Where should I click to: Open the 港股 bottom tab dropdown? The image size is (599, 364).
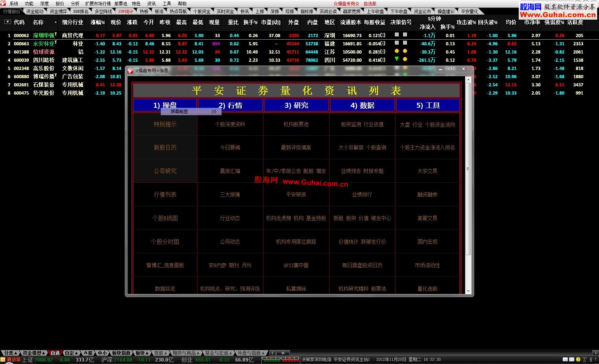click(x=160, y=353)
